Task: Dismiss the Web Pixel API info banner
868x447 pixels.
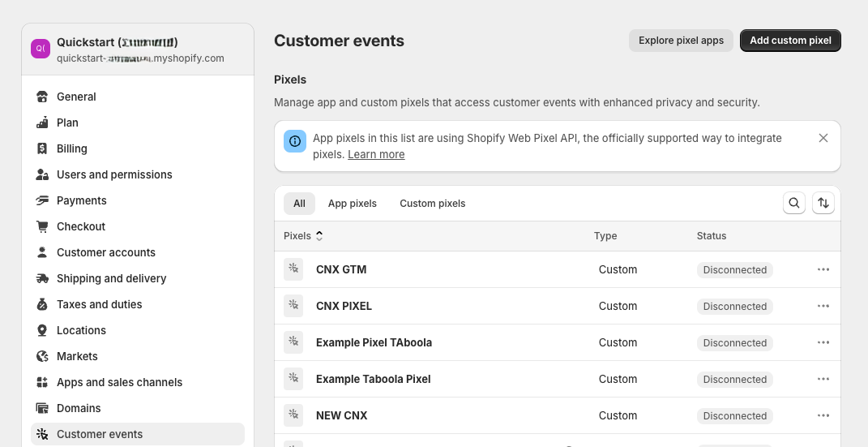Action: [823, 138]
